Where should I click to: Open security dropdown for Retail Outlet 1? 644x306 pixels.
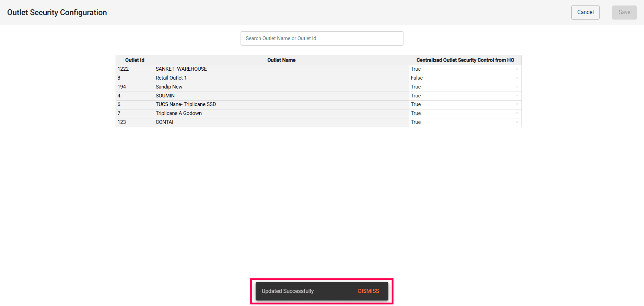[x=465, y=78]
